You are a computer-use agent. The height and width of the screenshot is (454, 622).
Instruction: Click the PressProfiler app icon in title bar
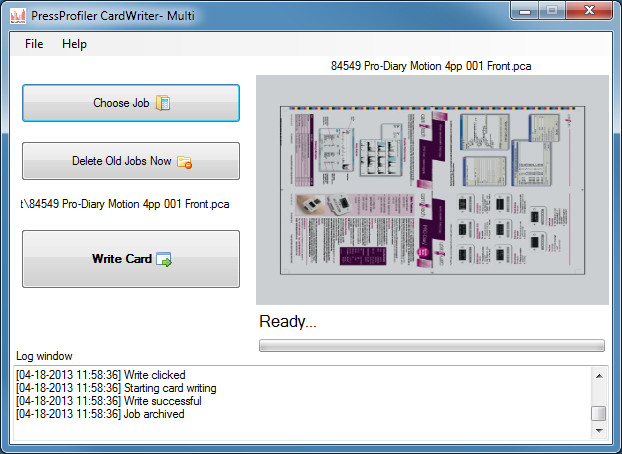[14, 13]
